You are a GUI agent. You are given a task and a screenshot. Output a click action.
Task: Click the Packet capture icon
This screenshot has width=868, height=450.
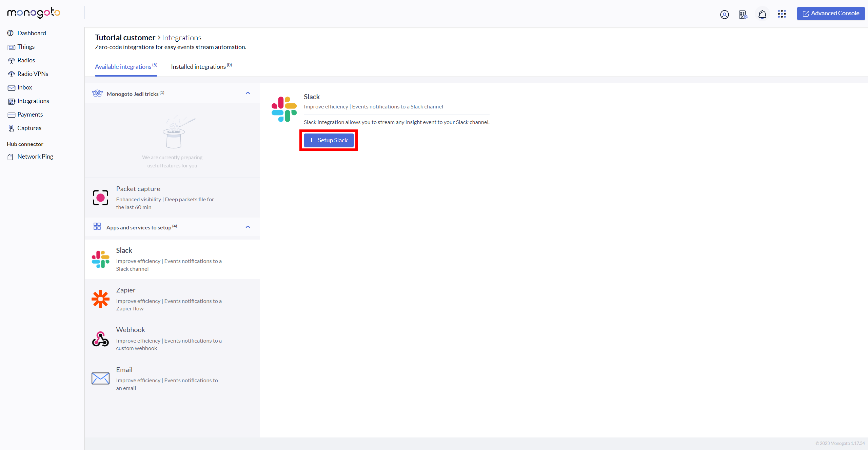[100, 198]
